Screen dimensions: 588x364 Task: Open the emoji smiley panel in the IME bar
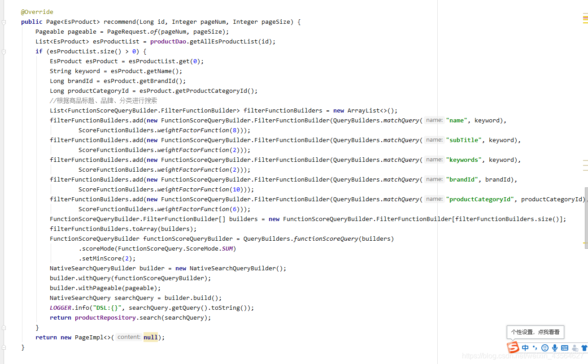point(545,348)
